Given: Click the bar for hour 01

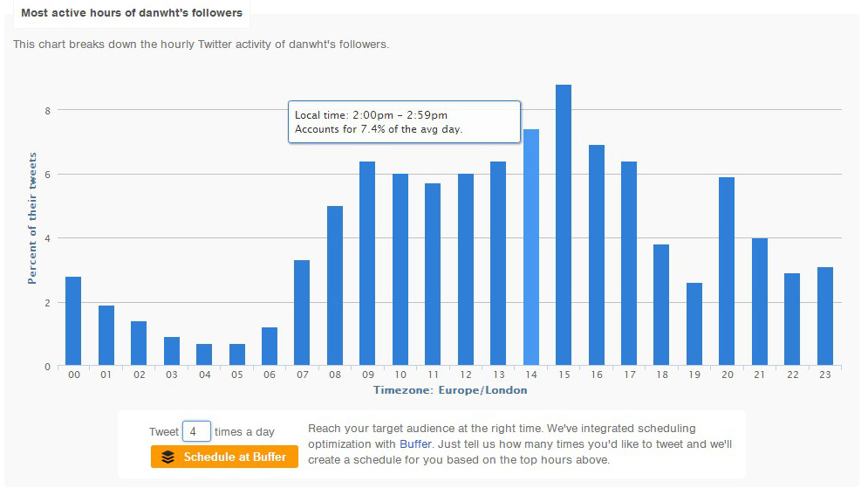Looking at the screenshot, I should (106, 335).
